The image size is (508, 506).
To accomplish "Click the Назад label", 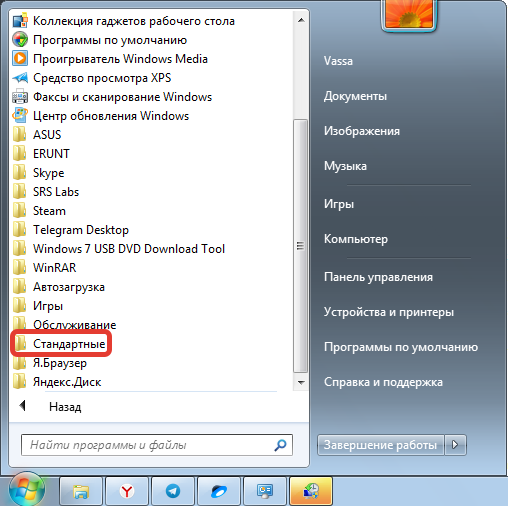I will pyautogui.click(x=65, y=407).
